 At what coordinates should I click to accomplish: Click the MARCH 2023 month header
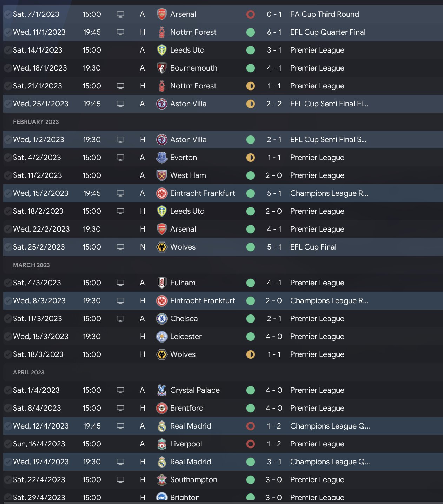(32, 265)
